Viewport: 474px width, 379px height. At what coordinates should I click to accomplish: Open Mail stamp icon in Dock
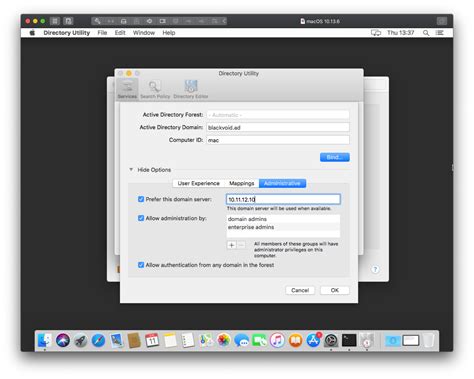116,340
